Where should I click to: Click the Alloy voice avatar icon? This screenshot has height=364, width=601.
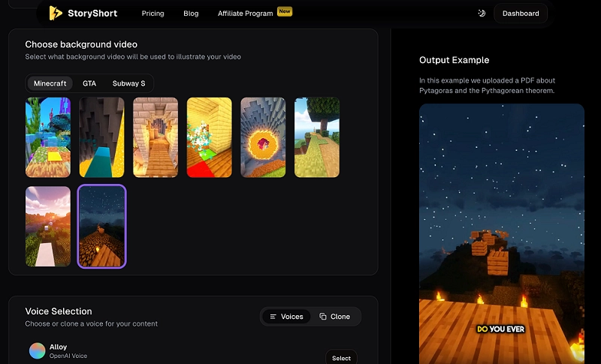point(37,351)
